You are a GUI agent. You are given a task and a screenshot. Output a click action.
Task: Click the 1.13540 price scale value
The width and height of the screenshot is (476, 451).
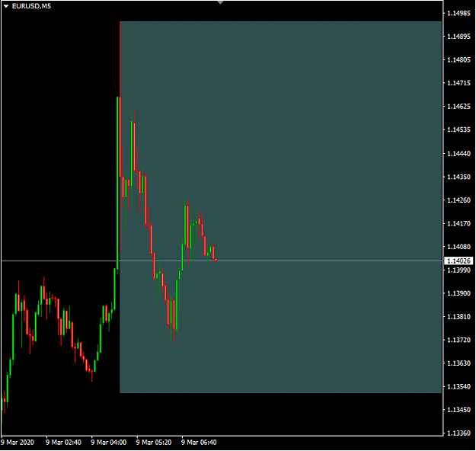click(x=458, y=386)
